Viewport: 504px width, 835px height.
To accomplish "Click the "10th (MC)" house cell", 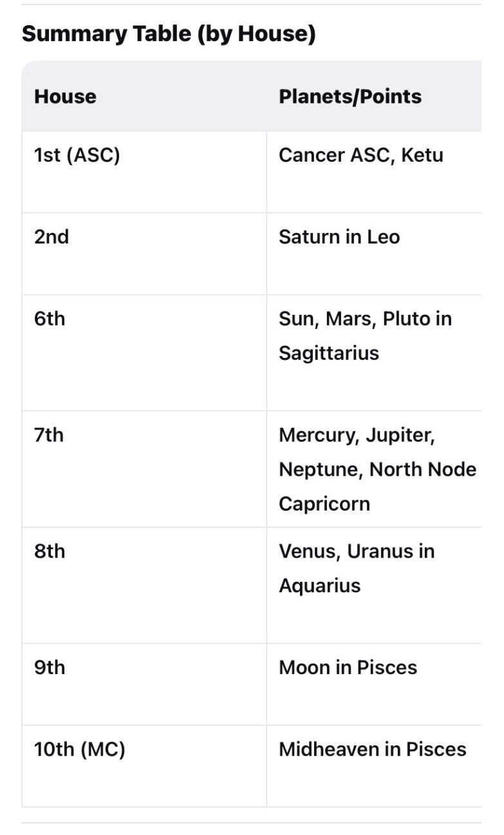I will [80, 749].
